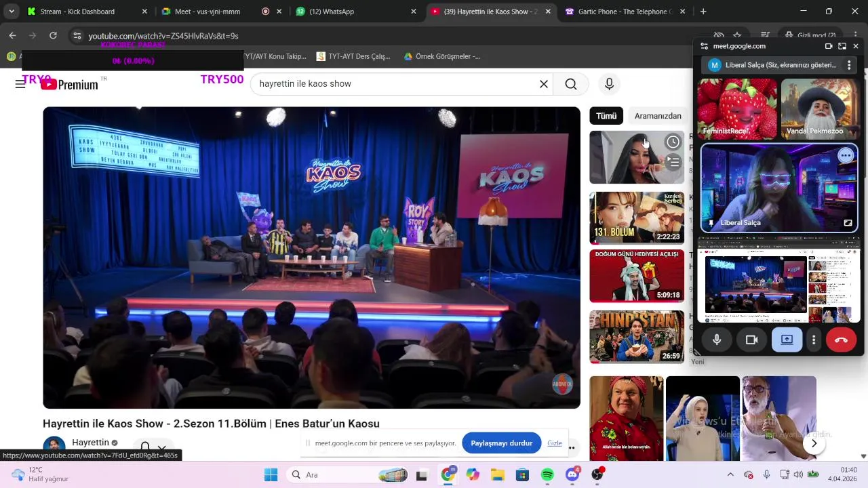Screen dimensions: 868x488
Task: Click Windows taskbar search box Ara
Action: [347, 475]
